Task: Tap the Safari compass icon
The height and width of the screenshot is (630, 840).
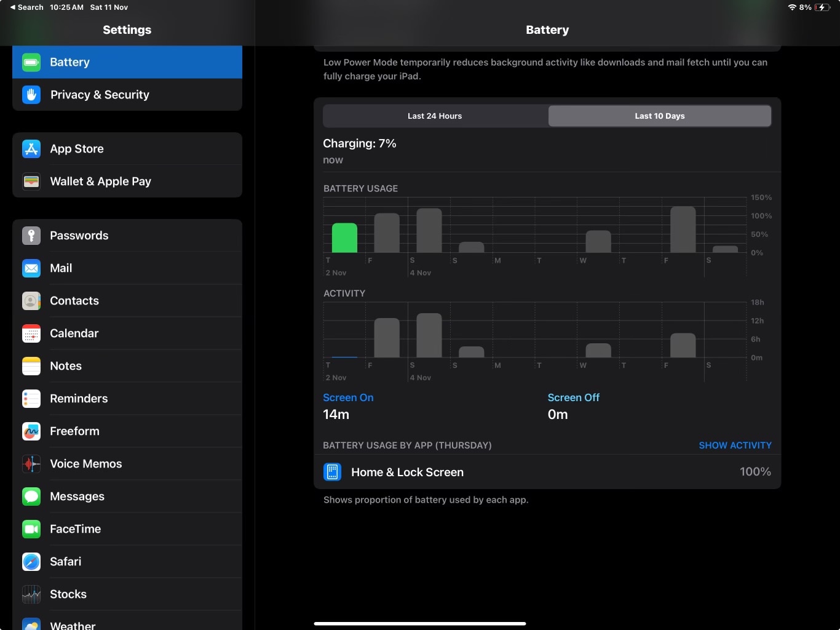Action: [31, 562]
